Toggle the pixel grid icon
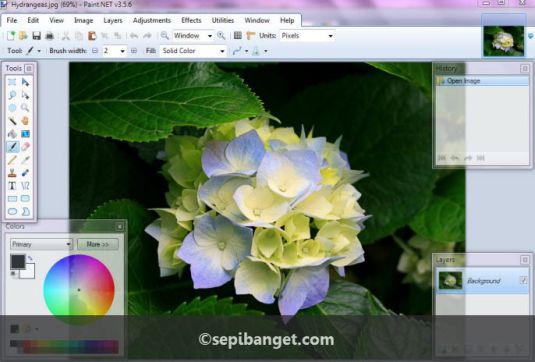The height and width of the screenshot is (362, 535). 238,35
